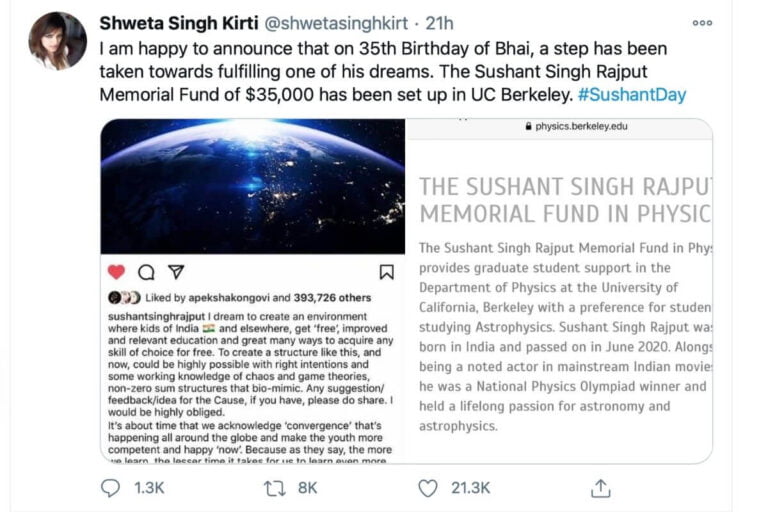768x512 pixels.
Task: Click the #SushantDay hashtag
Action: [631, 94]
